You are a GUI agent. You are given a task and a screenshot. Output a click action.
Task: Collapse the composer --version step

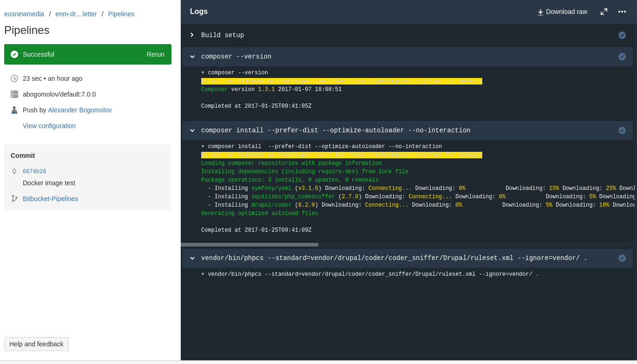192,57
